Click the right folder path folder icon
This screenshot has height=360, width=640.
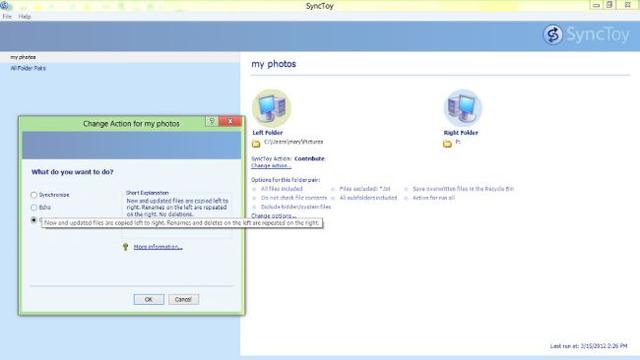click(447, 144)
